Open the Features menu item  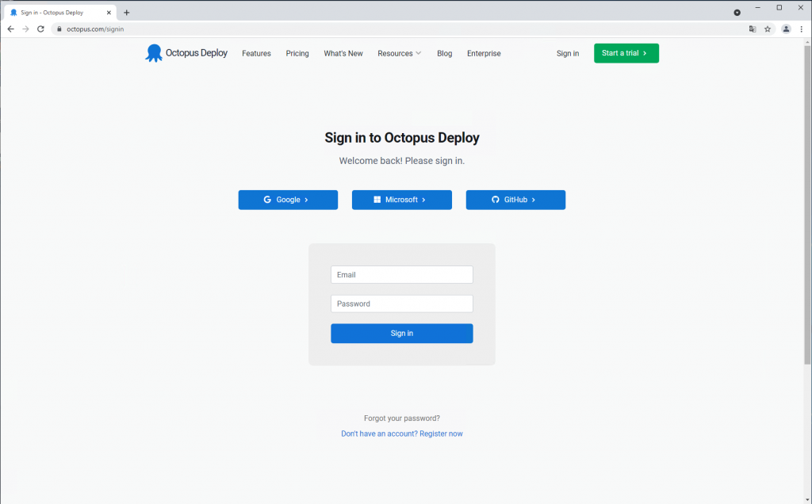pyautogui.click(x=256, y=53)
